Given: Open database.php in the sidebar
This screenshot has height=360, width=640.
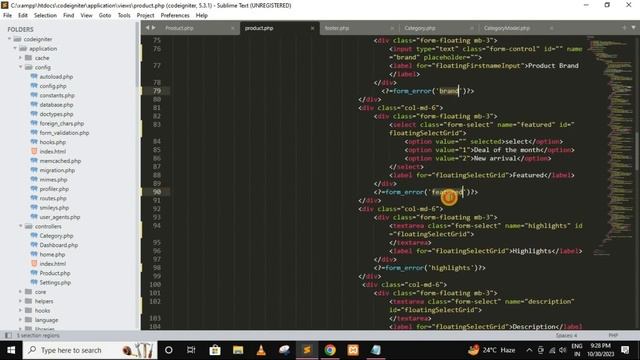Looking at the screenshot, I should (x=56, y=105).
